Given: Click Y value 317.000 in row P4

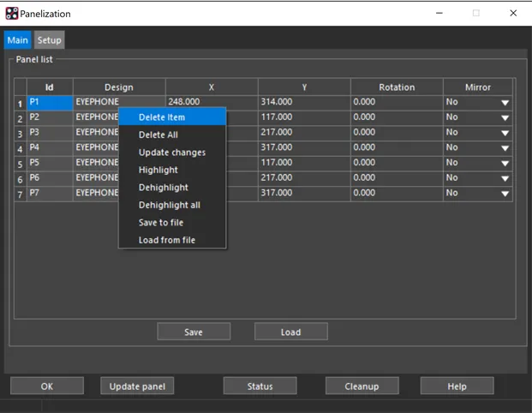Looking at the screenshot, I should coord(304,148).
